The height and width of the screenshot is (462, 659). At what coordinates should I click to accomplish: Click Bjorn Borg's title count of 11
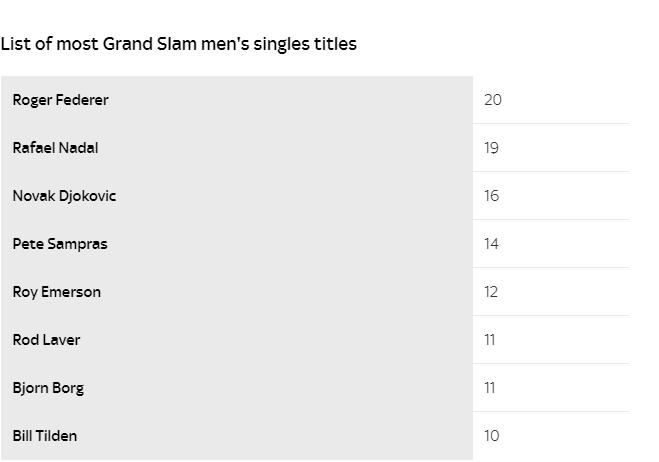[x=490, y=388]
